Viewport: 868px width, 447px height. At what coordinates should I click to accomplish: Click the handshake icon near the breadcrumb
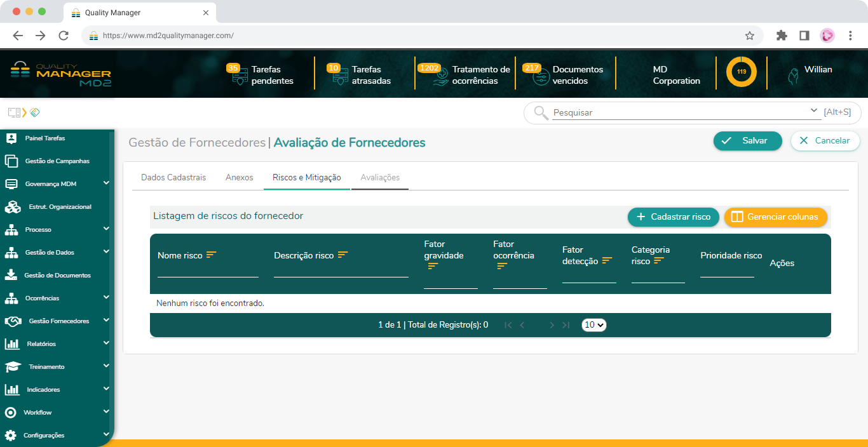coord(35,112)
